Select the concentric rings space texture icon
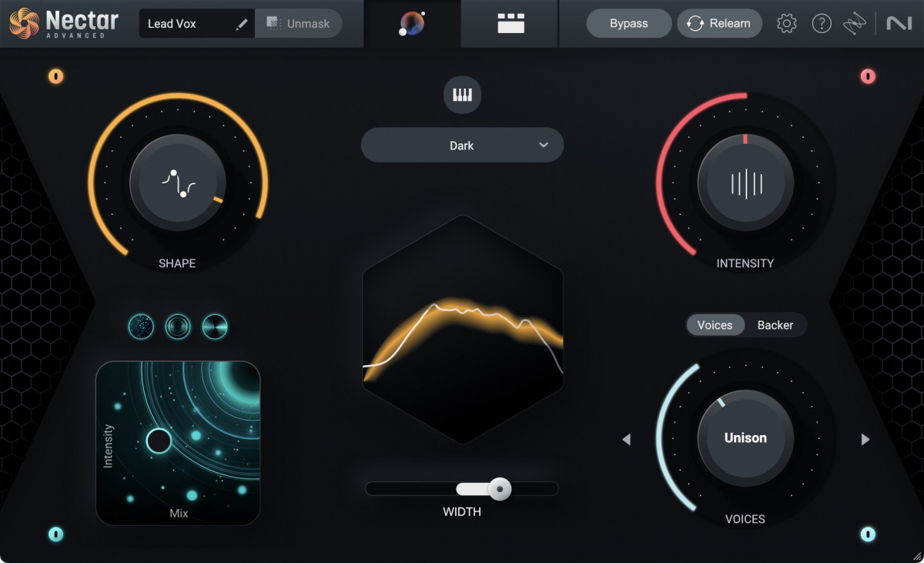Viewport: 924px width, 563px height. point(177,326)
